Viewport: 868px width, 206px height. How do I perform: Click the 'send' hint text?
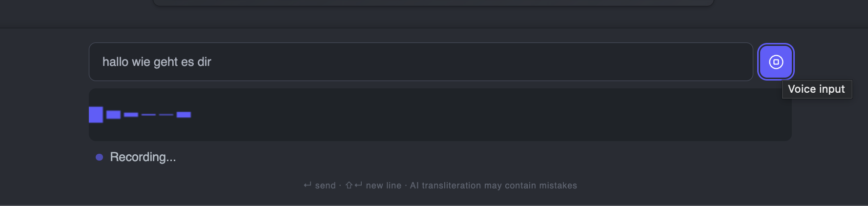click(326, 185)
